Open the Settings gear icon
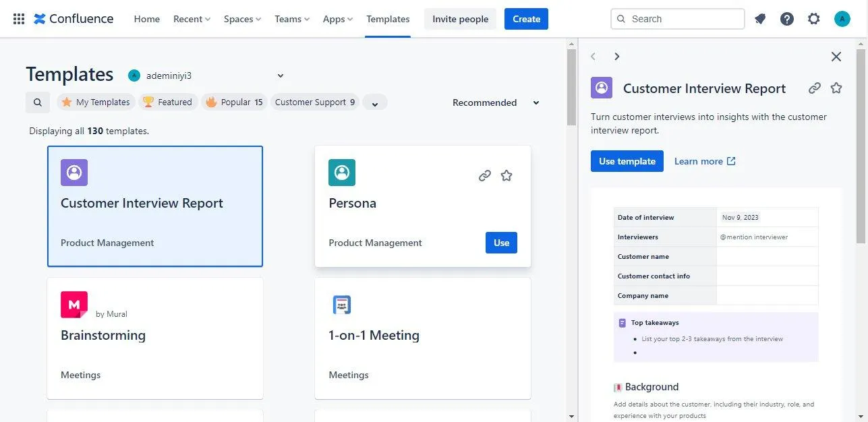 click(x=814, y=19)
